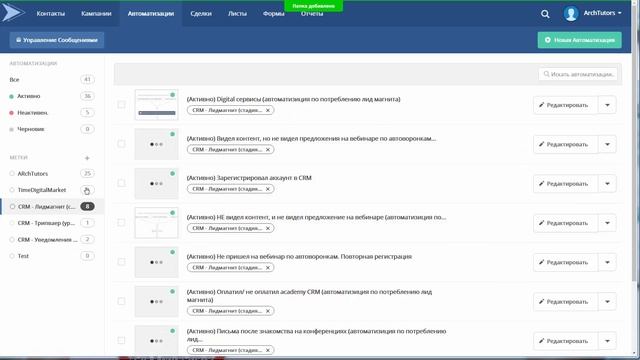Create a Новая Автоматизация

pyautogui.click(x=580, y=40)
